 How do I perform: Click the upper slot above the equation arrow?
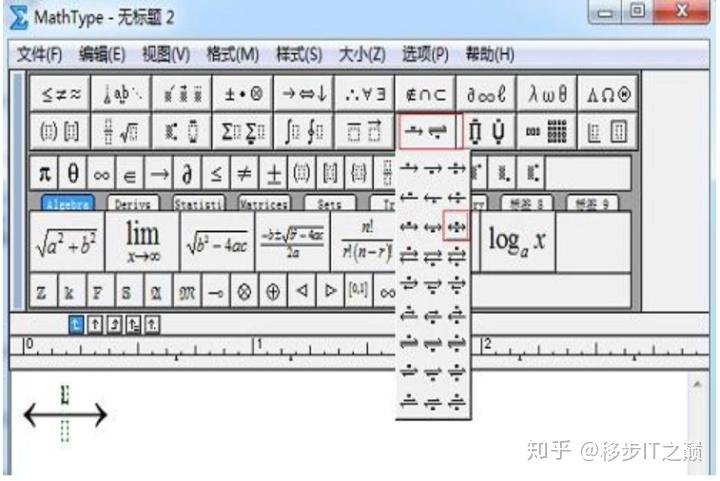65,395
